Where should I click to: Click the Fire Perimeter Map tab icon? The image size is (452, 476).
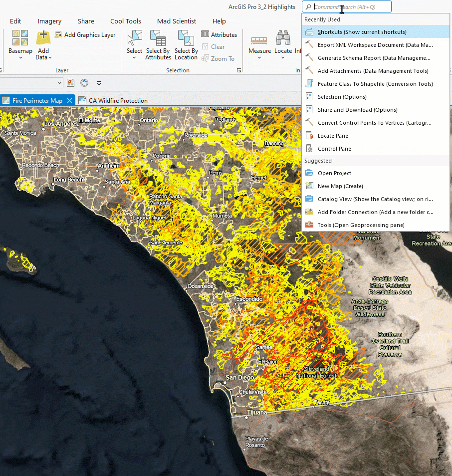(6, 100)
